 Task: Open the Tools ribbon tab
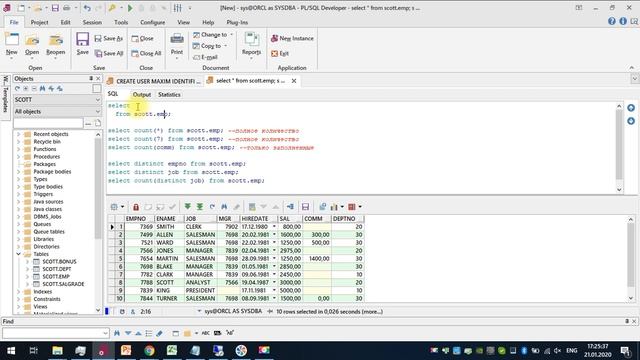tap(121, 22)
